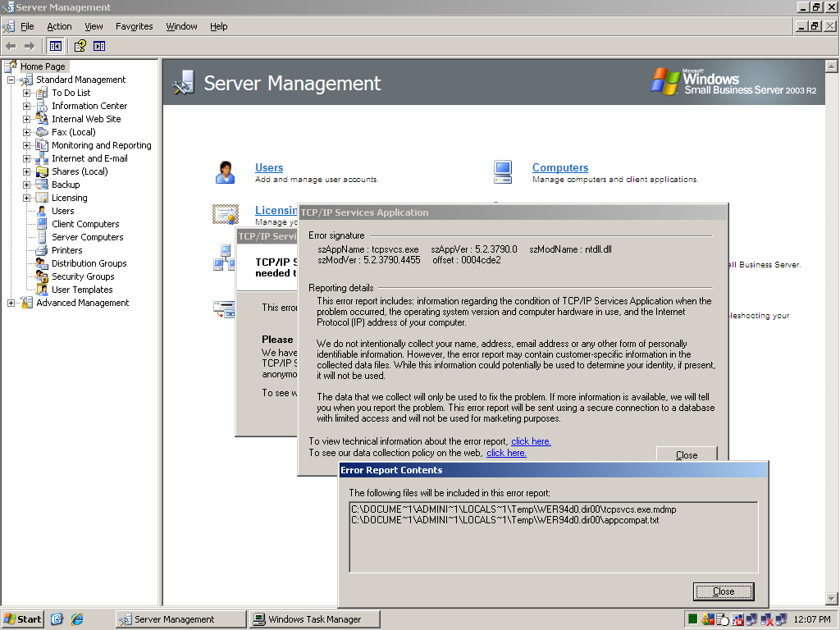The height and width of the screenshot is (630, 840).
Task: Click the green tray icon for Task Manager
Action: [x=692, y=619]
